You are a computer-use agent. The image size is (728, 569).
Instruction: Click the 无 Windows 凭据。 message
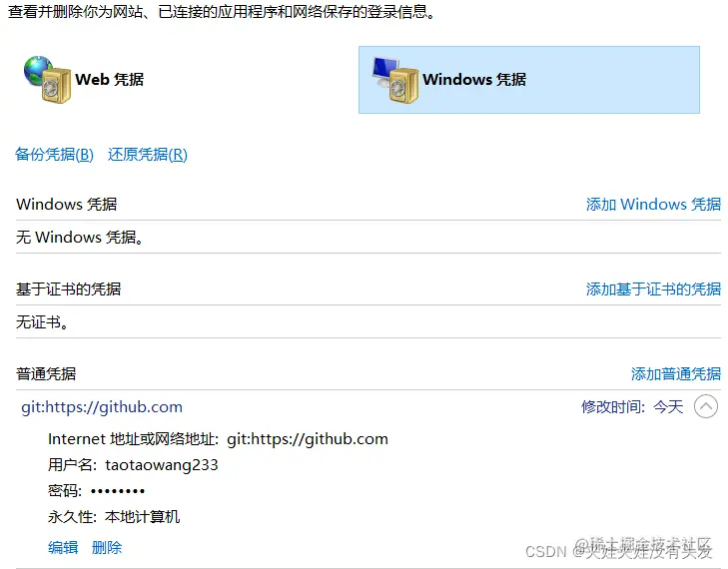(x=80, y=238)
